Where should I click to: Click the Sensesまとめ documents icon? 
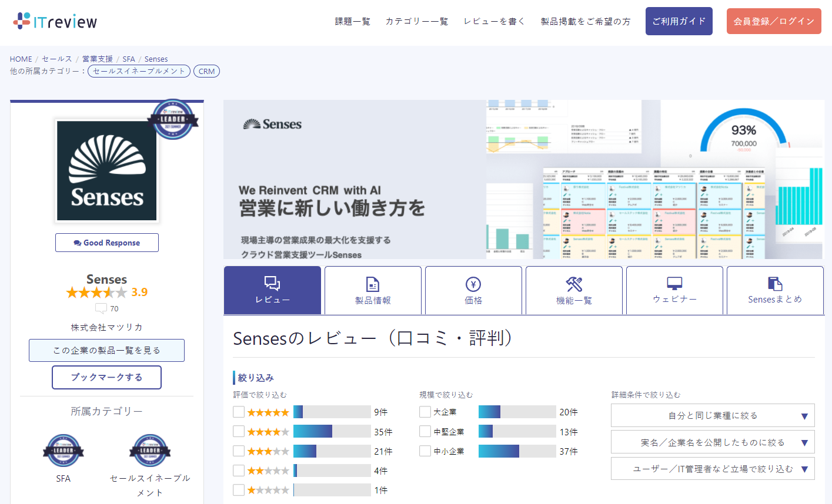pyautogui.click(x=775, y=284)
